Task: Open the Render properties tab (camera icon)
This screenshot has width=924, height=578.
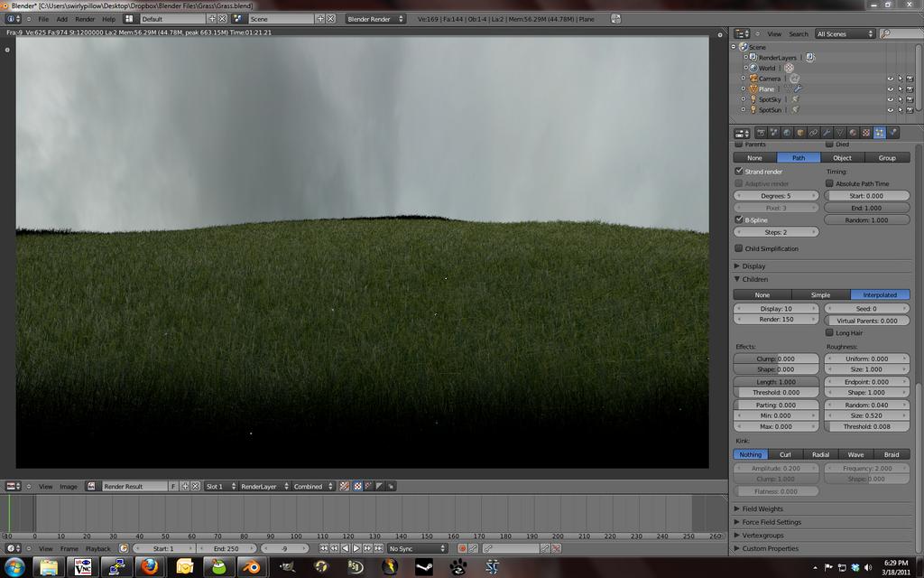Action: pyautogui.click(x=761, y=133)
